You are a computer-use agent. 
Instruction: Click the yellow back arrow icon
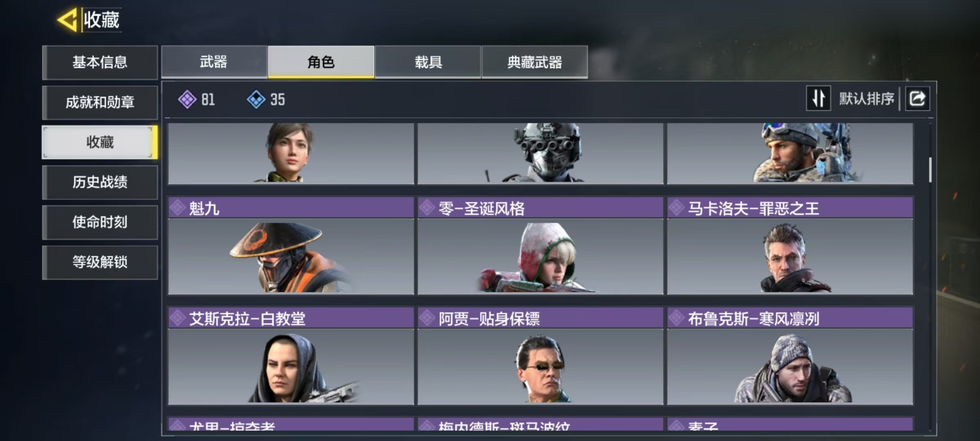point(67,20)
